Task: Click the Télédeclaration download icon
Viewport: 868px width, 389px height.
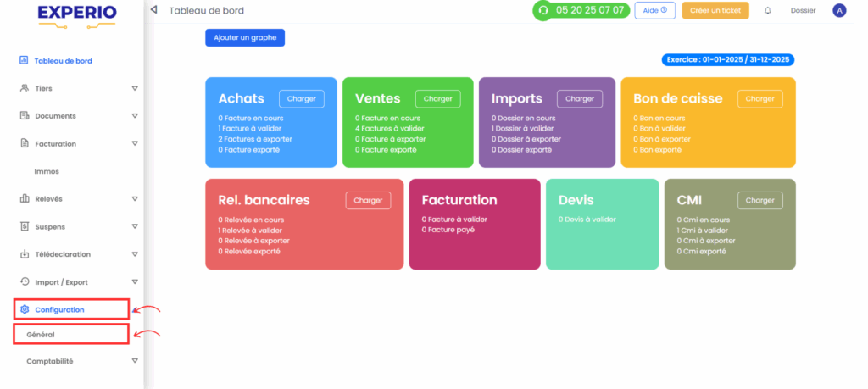Action: 25,254
